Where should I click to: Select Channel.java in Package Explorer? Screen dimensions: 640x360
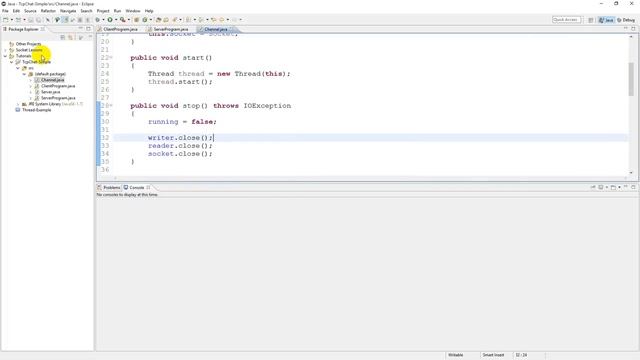tap(52, 80)
